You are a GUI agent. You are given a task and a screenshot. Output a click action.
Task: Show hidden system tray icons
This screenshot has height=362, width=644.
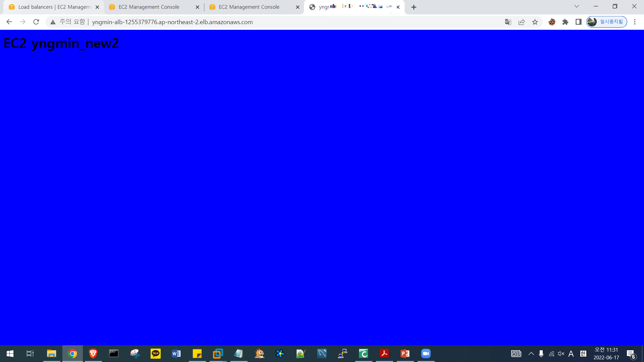(531, 354)
